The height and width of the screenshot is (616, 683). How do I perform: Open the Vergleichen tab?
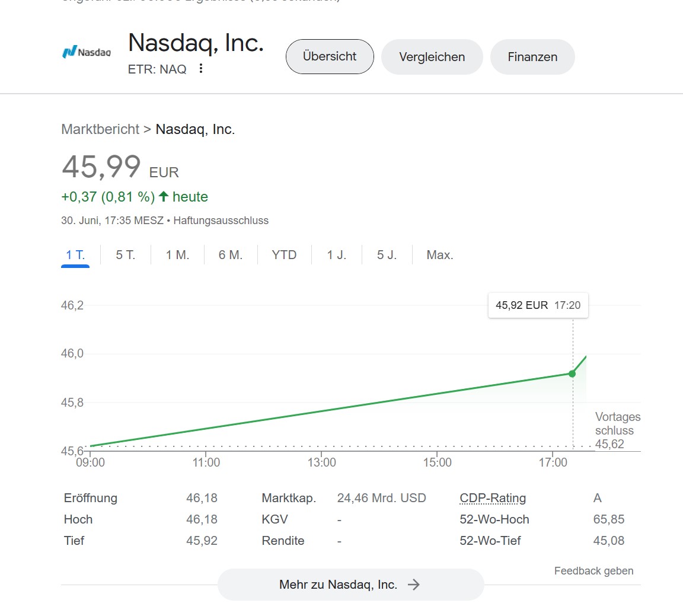click(432, 57)
